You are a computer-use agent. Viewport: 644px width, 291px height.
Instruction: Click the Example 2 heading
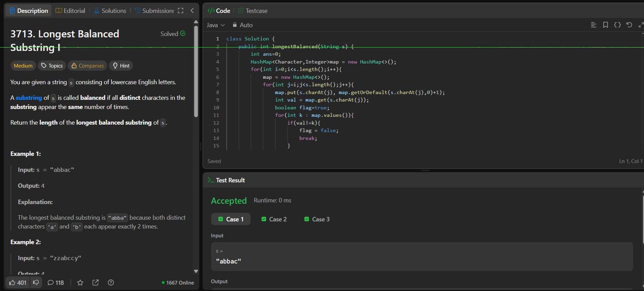tap(26, 242)
